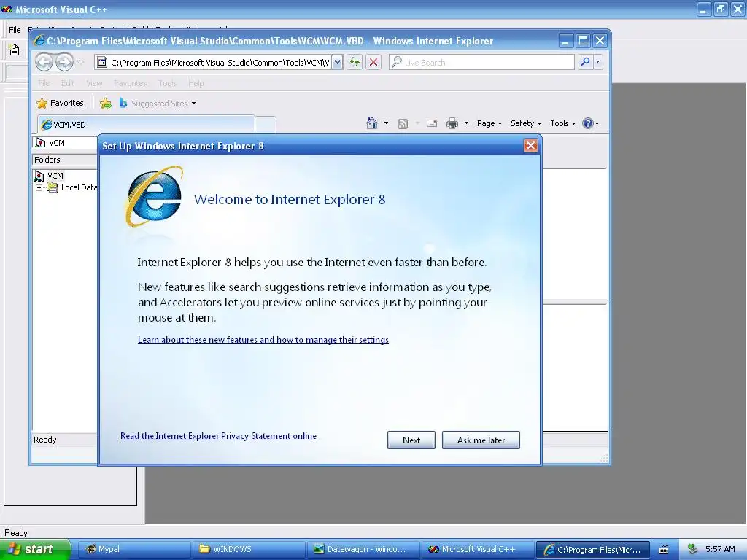Click the Live Search input box
Viewport: 747px width, 560px height.
coord(481,63)
